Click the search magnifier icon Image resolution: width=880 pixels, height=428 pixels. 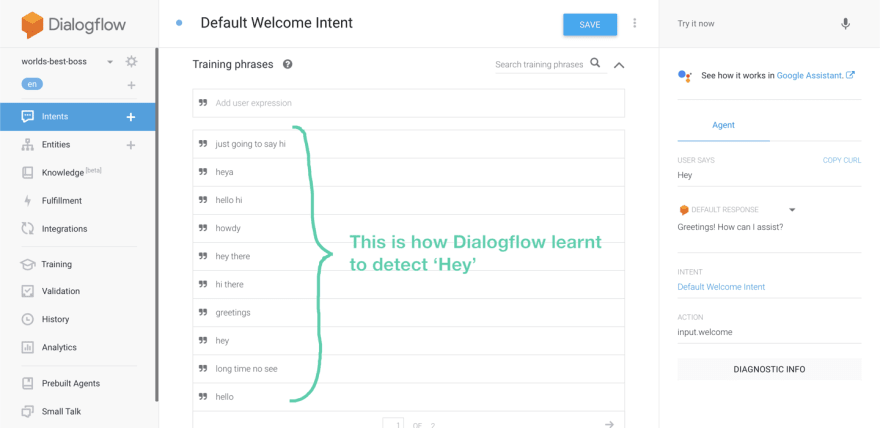tap(595, 63)
